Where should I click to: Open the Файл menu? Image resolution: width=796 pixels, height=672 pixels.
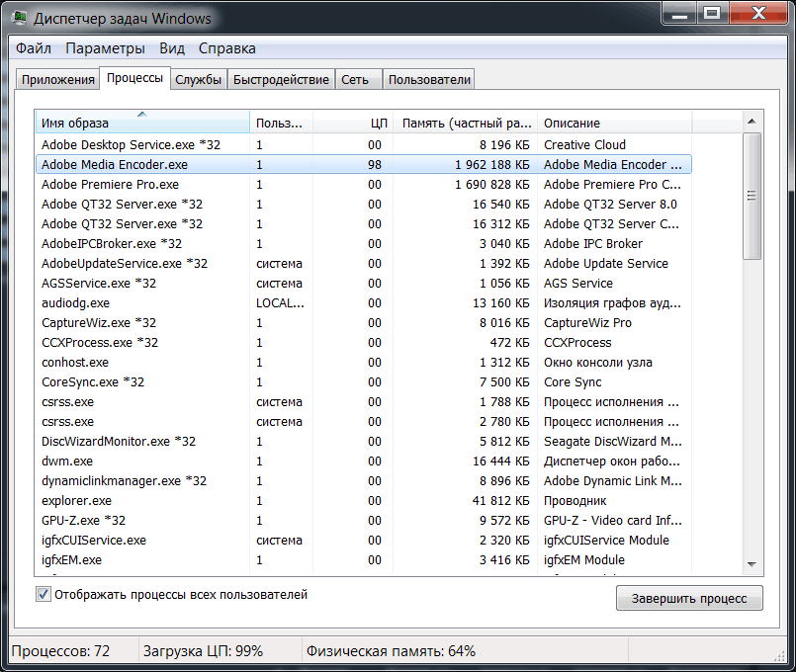tap(34, 48)
